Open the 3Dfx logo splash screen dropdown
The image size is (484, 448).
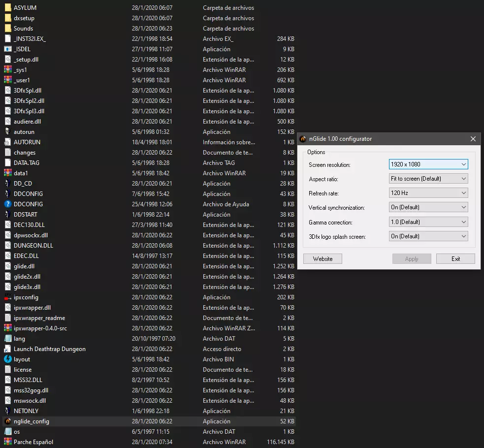428,236
